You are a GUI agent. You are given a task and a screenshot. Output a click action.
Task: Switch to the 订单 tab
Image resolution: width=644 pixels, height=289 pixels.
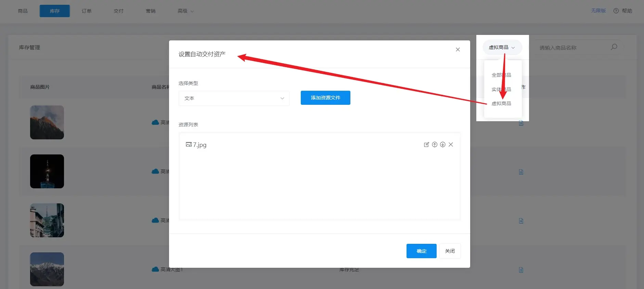[87, 11]
